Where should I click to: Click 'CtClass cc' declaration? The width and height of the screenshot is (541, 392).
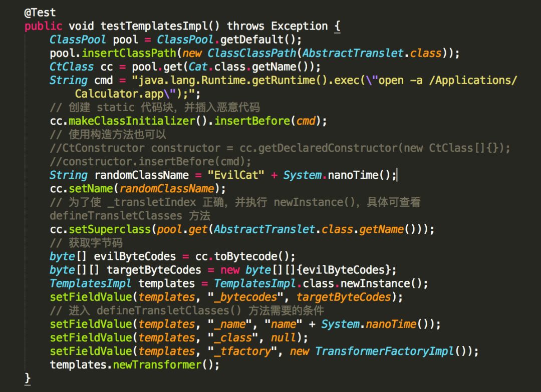(81, 67)
